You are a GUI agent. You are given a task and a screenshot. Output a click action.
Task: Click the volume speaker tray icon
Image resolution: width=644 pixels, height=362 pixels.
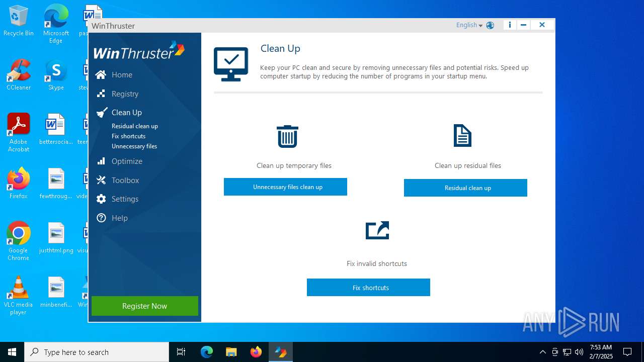579,352
